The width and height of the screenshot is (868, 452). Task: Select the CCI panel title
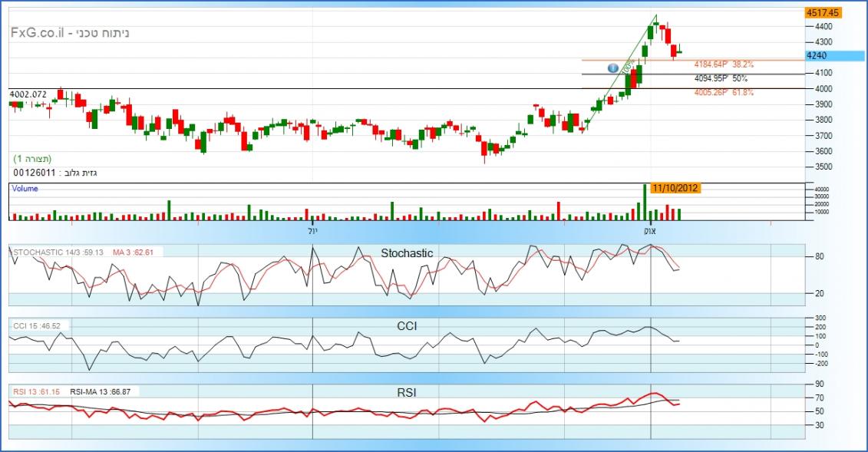[x=407, y=326]
